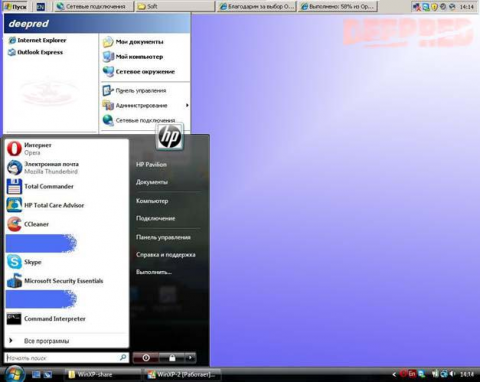Click the yellow shield icon in XP tray
Viewport: 480px width, 382px height.
click(434, 7)
